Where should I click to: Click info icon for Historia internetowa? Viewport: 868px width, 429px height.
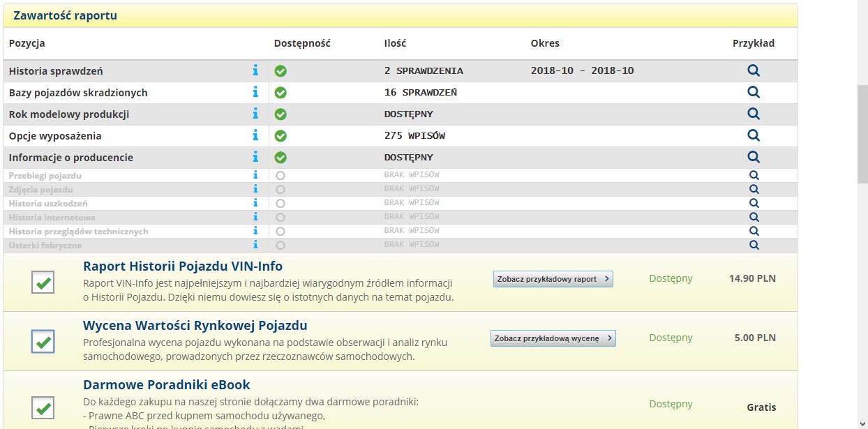255,217
